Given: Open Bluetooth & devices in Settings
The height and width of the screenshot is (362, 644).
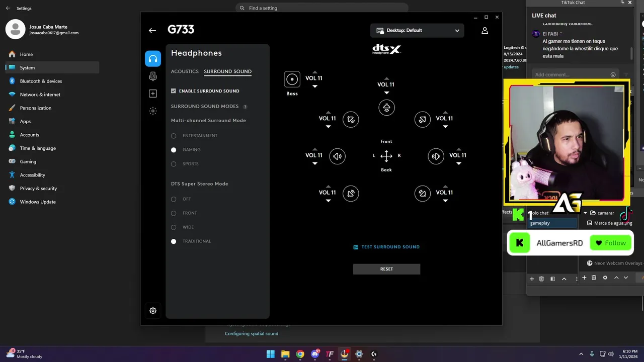Looking at the screenshot, I should coord(52,81).
